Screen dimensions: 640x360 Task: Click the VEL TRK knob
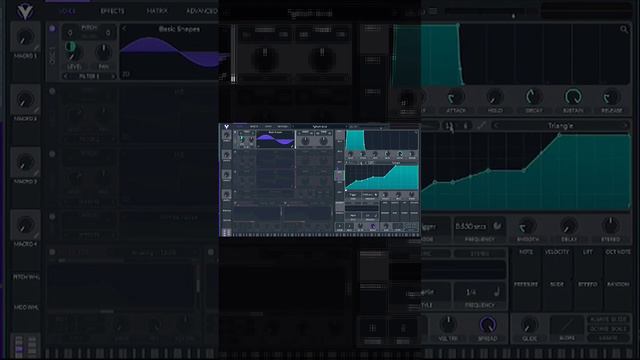pos(448,324)
